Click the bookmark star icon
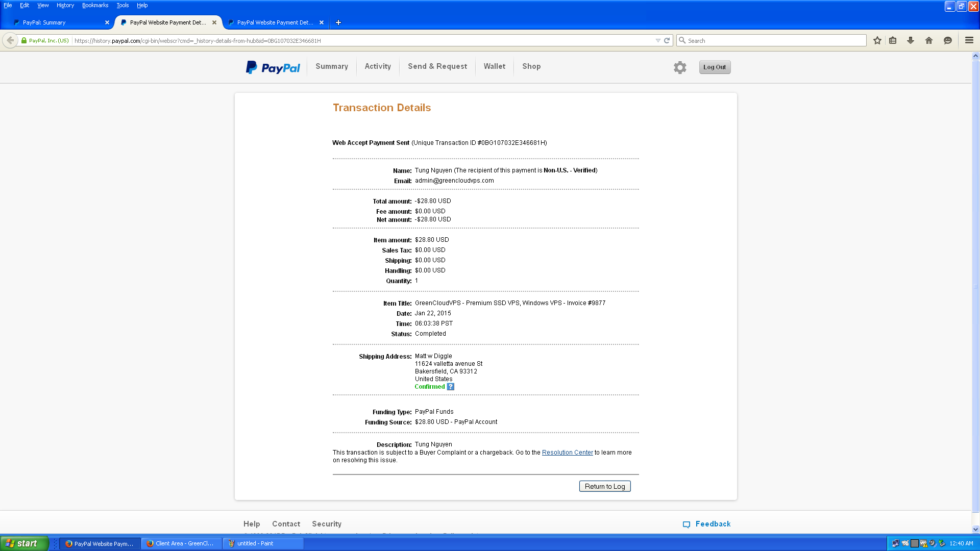The height and width of the screenshot is (551, 980). coord(877,41)
